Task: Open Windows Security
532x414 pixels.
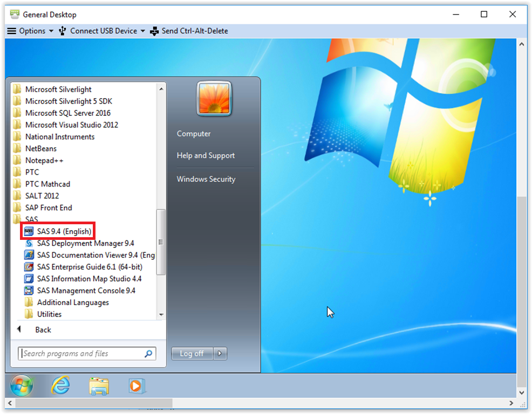Action: click(206, 179)
